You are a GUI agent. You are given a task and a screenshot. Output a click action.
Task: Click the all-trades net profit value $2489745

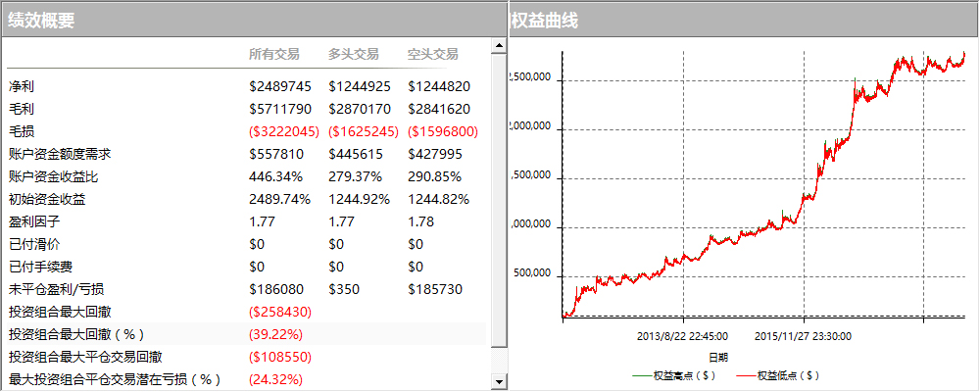tap(280, 86)
